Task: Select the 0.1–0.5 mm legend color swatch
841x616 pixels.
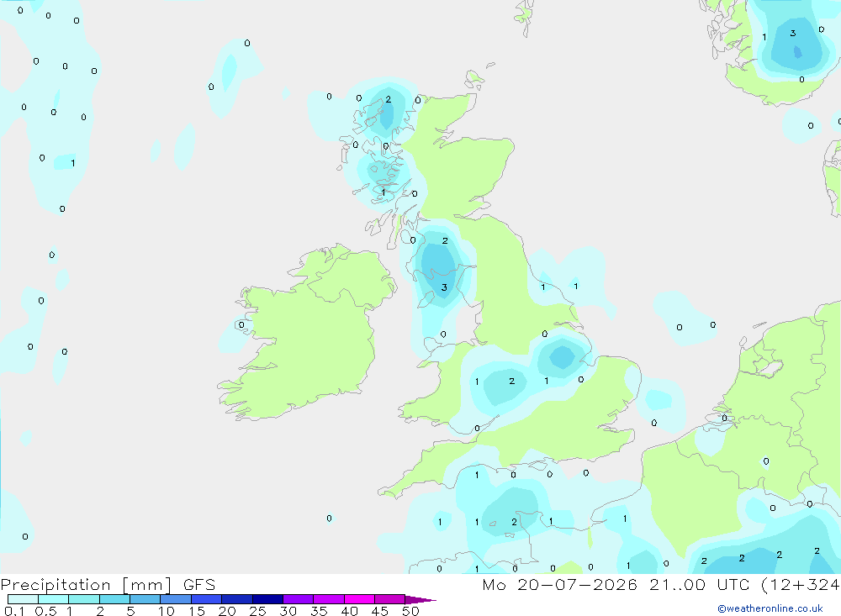Action: click(x=23, y=599)
